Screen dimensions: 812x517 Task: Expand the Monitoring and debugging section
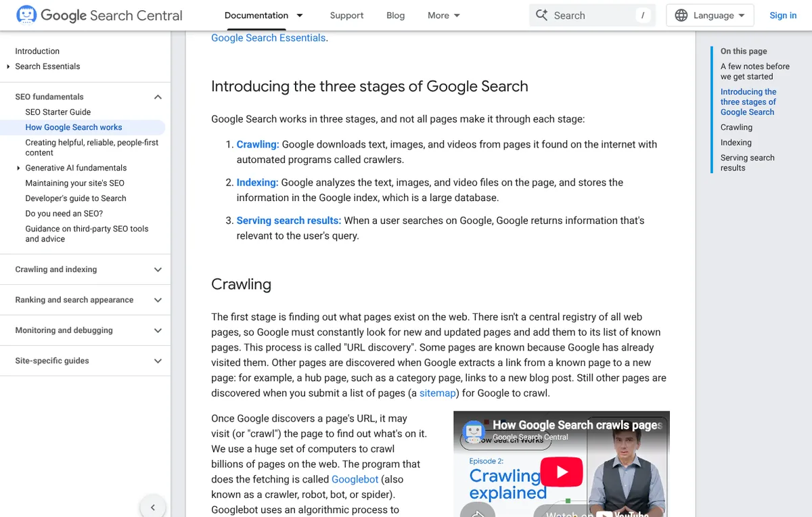158,330
